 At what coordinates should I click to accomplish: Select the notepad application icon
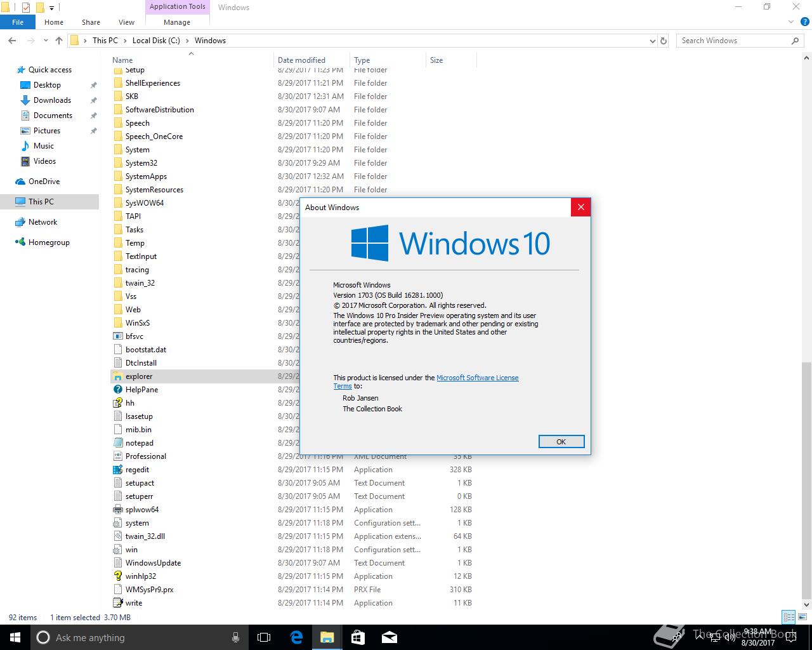click(x=117, y=443)
